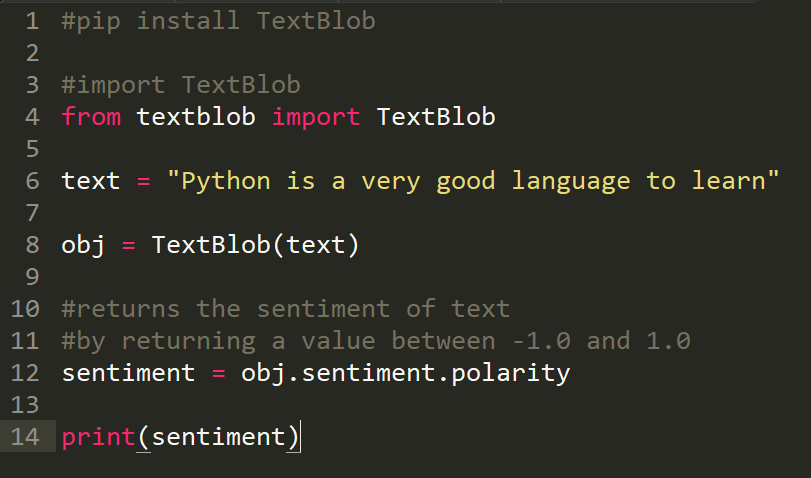Click empty line 9 in the editor
Viewport: 811px width, 478px height.
(x=414, y=277)
